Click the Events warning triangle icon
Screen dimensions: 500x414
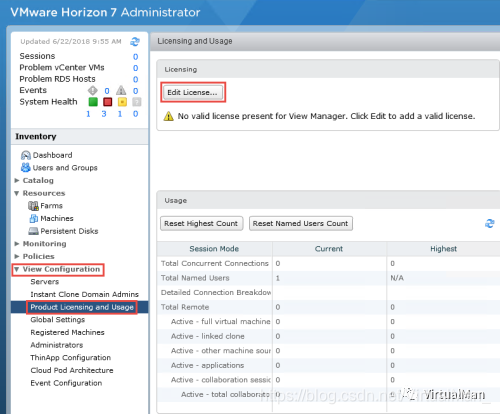[121, 90]
